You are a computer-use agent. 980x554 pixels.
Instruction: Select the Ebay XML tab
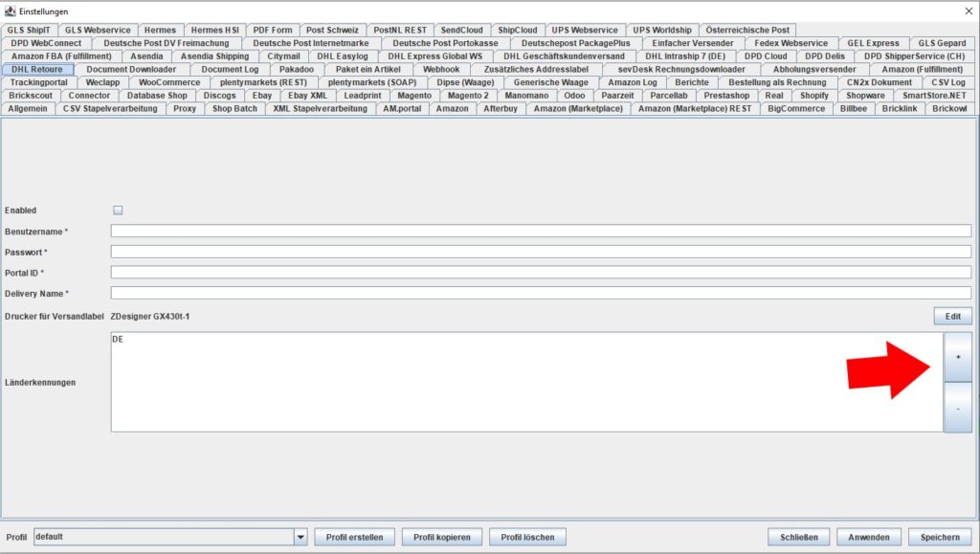tap(307, 96)
